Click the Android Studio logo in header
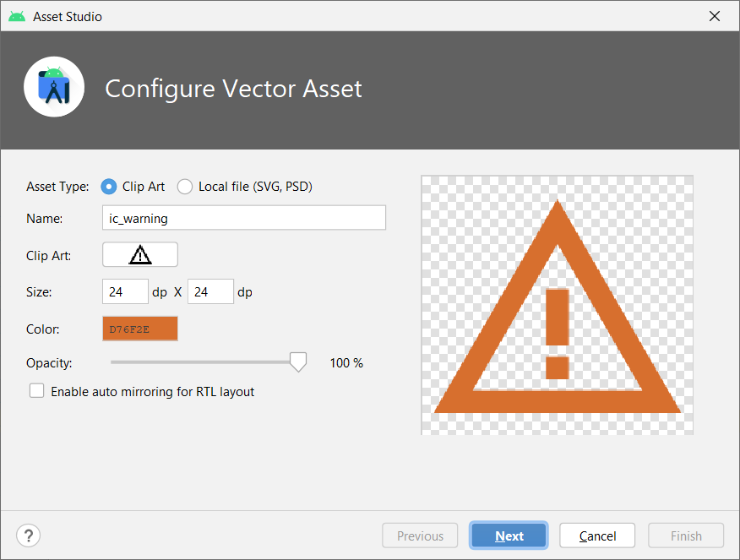This screenshot has width=740, height=560. click(x=54, y=87)
